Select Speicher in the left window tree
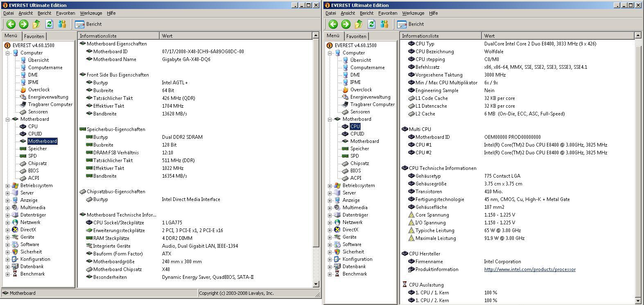The height and width of the screenshot is (305, 644). (x=37, y=149)
